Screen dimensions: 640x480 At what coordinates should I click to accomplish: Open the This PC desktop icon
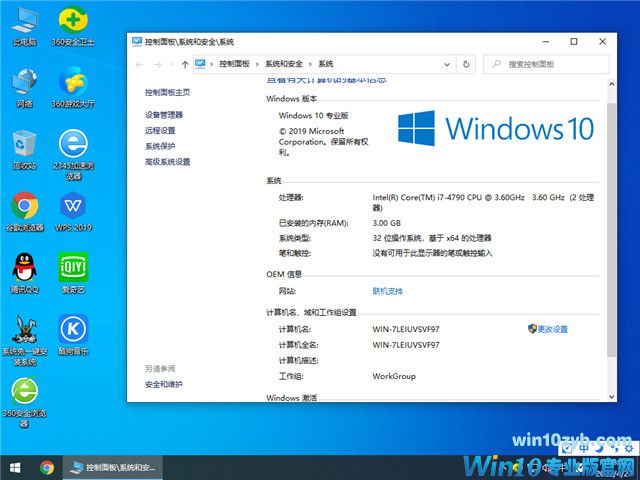point(24,26)
